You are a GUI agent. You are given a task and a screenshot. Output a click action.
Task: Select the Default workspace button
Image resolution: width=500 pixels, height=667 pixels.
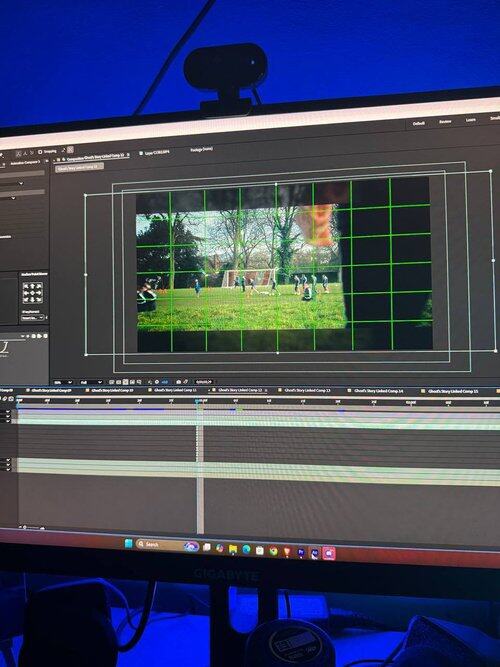tap(418, 123)
